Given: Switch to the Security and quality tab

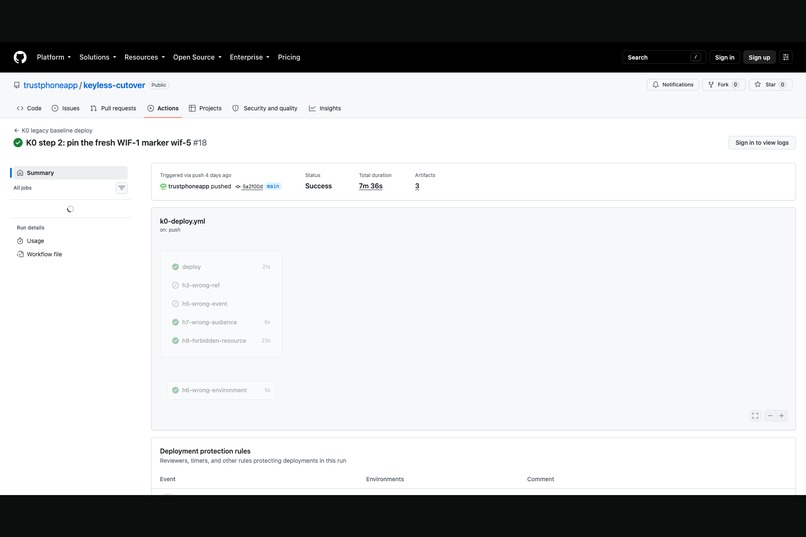Looking at the screenshot, I should 265,108.
